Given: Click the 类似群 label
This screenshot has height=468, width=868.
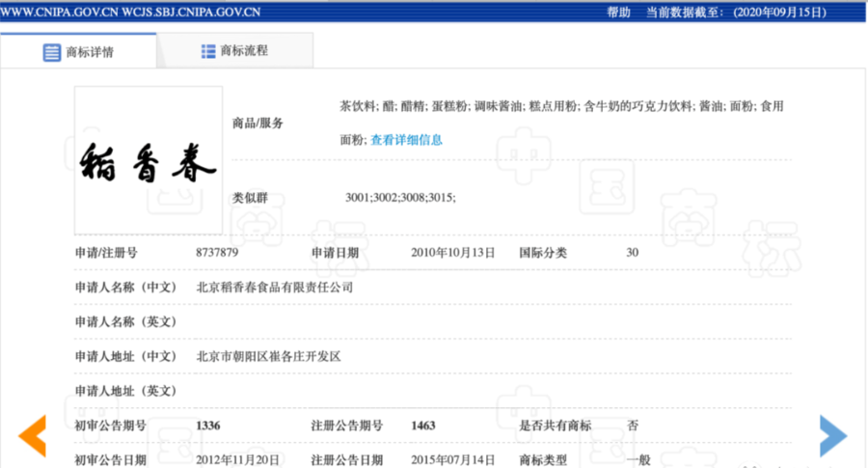Looking at the screenshot, I should point(250,198).
